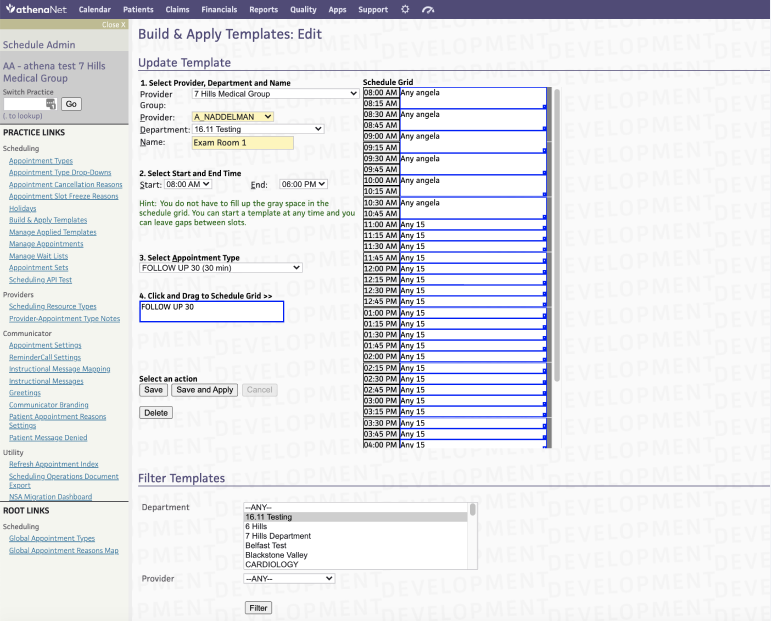771x621 pixels.
Task: Click the 12:00 PM Any 15 slot
Action: click(473, 268)
